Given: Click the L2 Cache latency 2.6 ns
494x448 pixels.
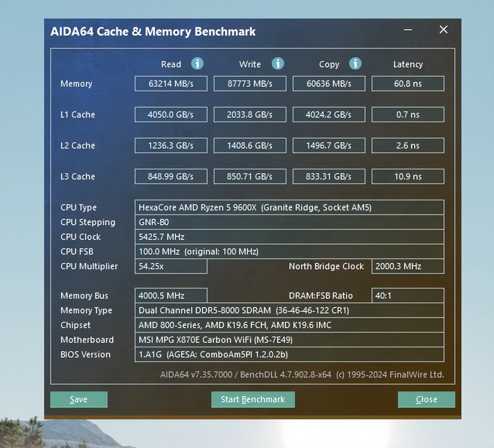Looking at the screenshot, I should click(x=408, y=145).
